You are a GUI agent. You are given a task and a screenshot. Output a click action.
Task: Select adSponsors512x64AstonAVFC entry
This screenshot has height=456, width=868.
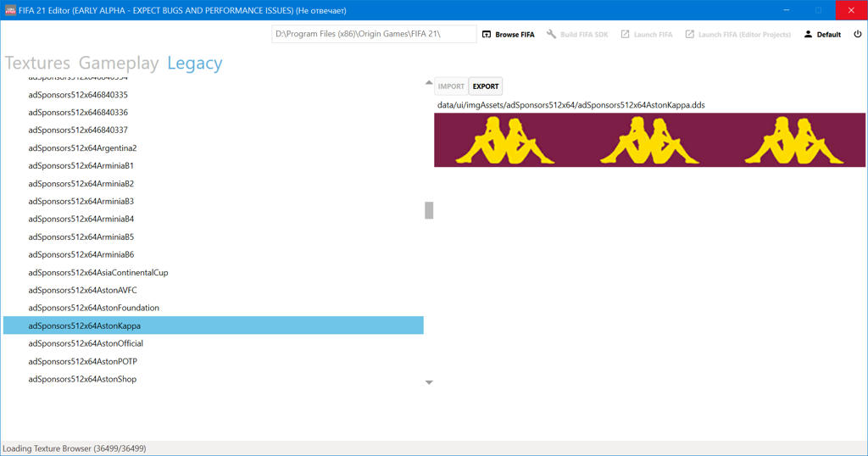(82, 290)
